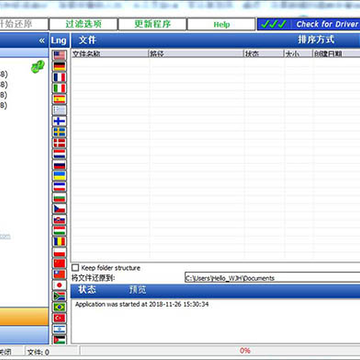Switch to the Swedish flag language
Image resolution: width=360 pixels, height=360 pixels.
[60, 132]
